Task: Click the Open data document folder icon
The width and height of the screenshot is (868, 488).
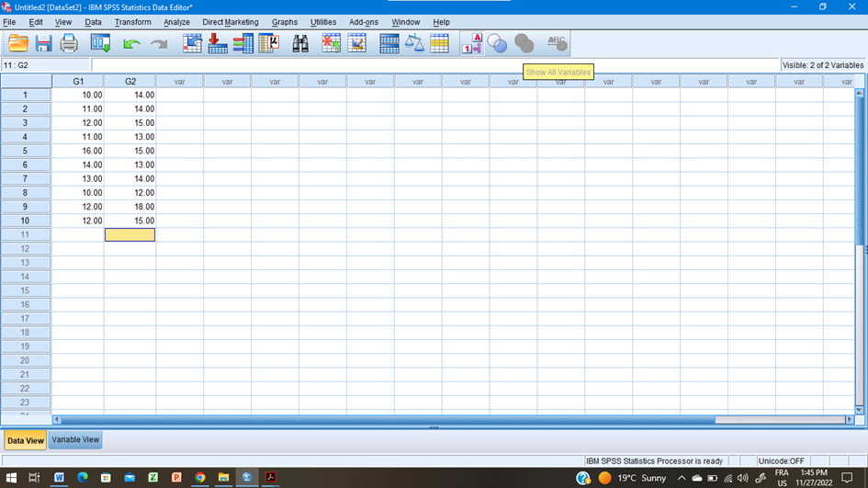Action: [x=18, y=43]
